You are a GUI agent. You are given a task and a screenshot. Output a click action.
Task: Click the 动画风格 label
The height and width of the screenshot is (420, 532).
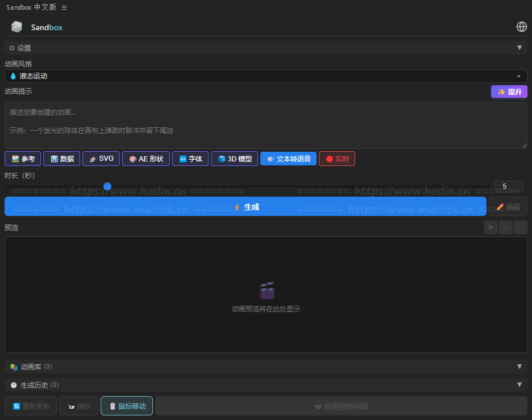point(18,64)
